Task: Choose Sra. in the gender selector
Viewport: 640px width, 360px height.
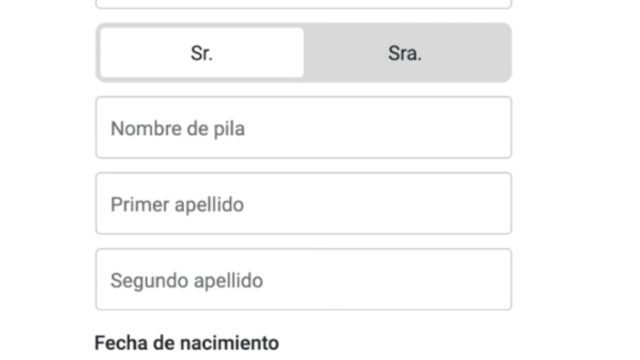Action: [405, 53]
